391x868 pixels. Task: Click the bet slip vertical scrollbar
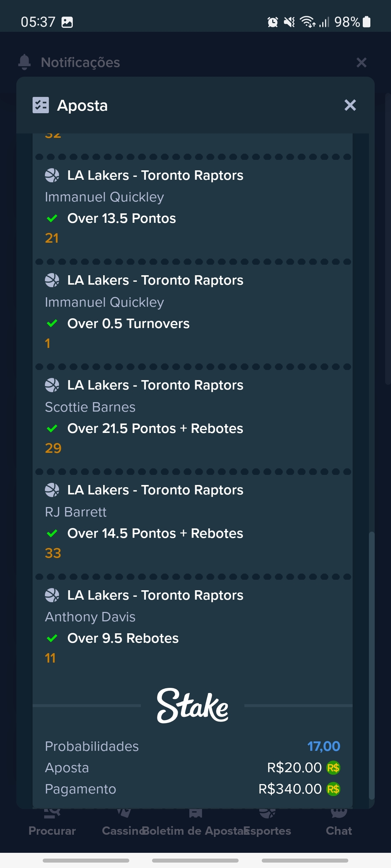[371, 665]
